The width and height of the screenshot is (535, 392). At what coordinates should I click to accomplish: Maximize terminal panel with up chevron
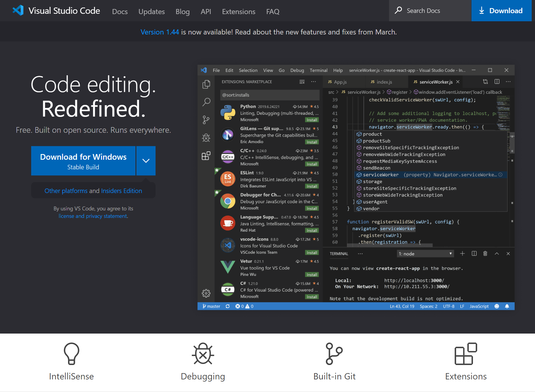[497, 254]
